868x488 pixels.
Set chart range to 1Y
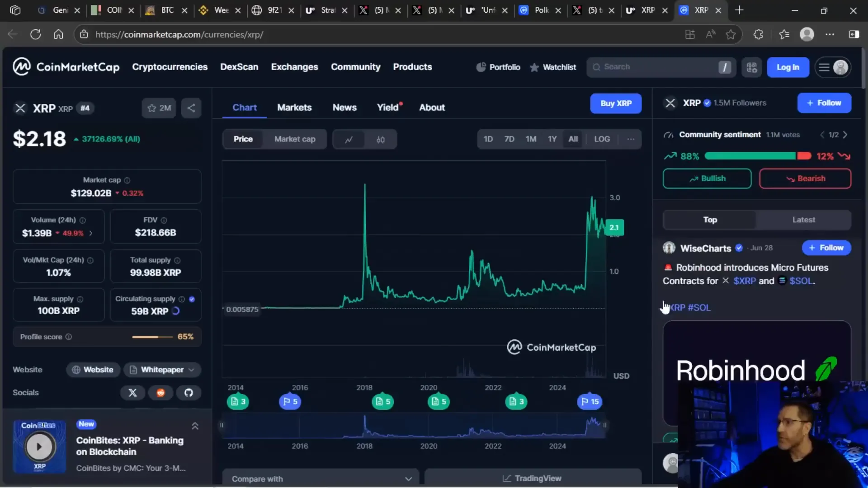coord(552,139)
